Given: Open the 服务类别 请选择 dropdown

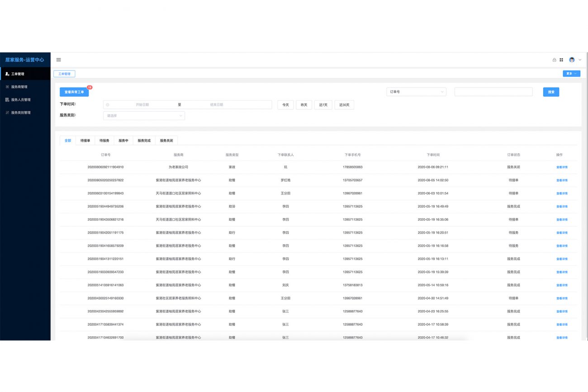Looking at the screenshot, I should tap(144, 116).
